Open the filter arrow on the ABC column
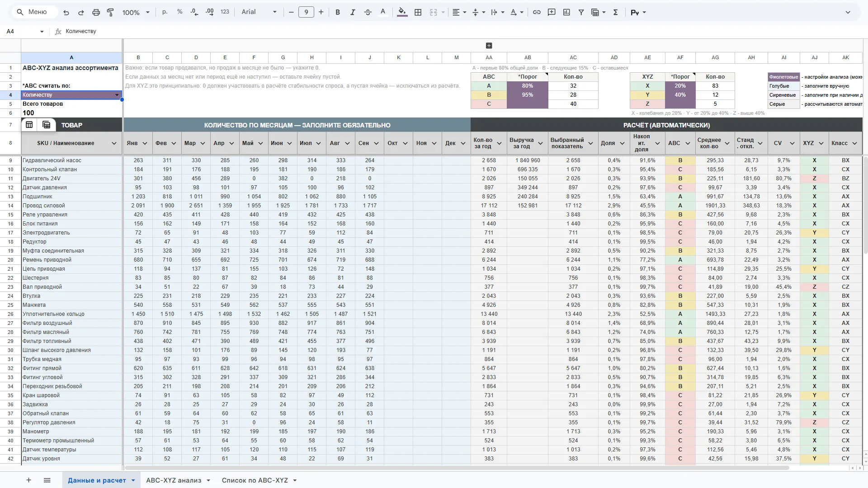 click(688, 143)
